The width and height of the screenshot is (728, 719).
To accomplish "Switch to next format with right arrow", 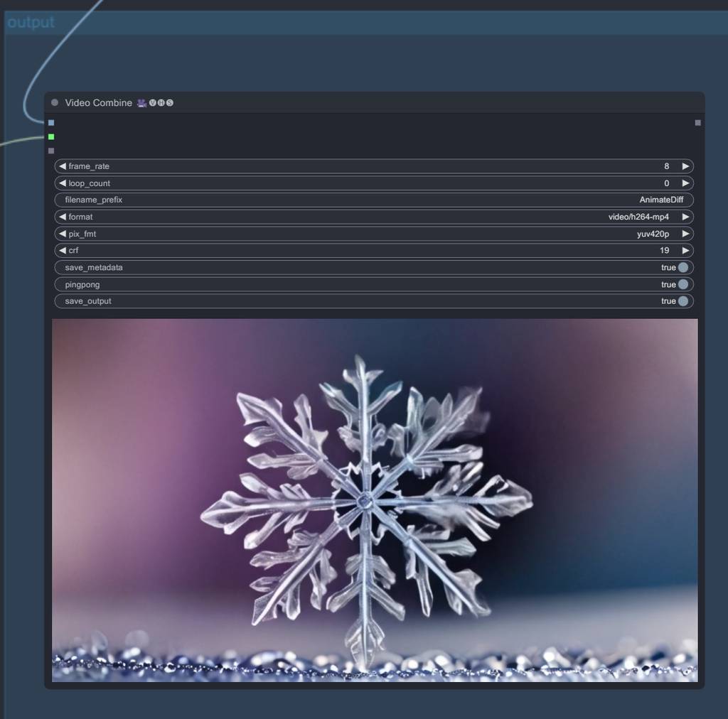I will (685, 217).
